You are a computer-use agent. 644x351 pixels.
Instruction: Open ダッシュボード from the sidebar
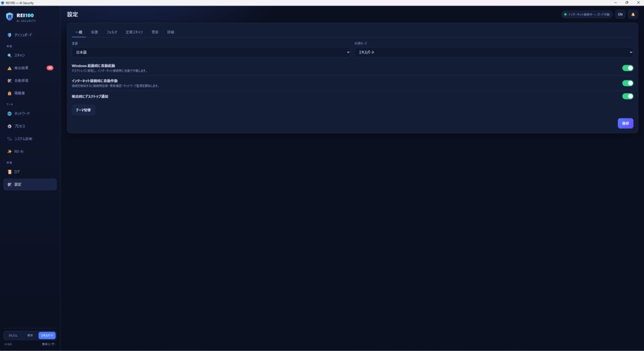pyautogui.click(x=30, y=35)
